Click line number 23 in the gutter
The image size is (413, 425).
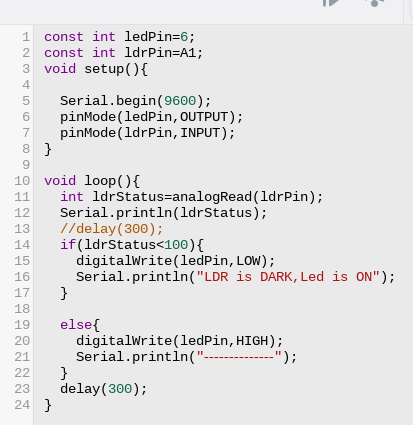click(x=22, y=389)
